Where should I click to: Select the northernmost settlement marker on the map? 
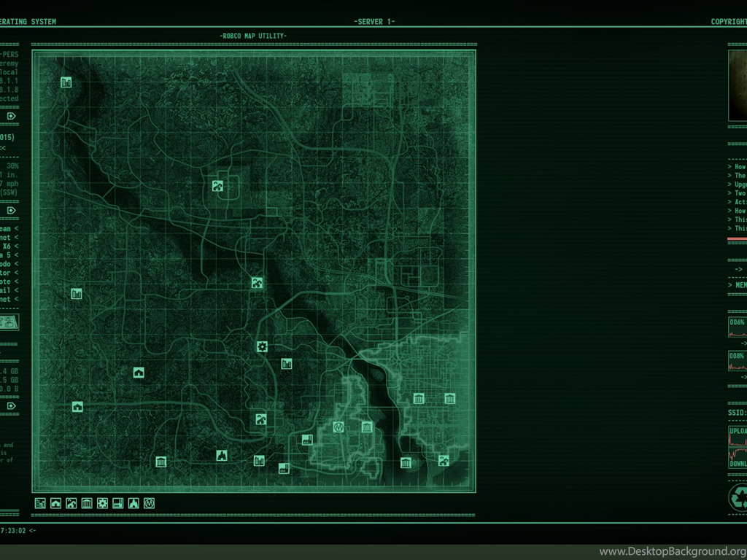point(217,185)
